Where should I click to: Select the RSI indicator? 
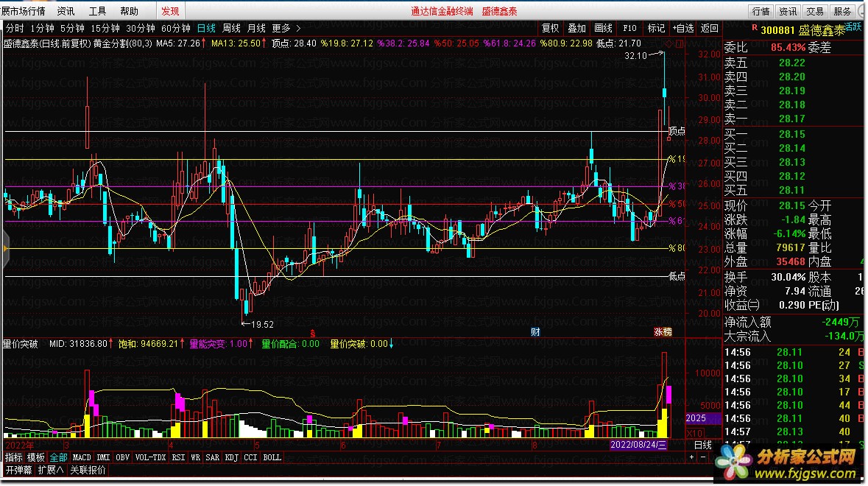coord(178,458)
